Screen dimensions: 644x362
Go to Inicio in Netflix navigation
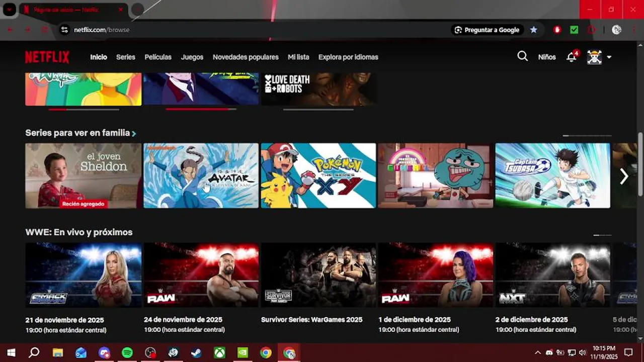coord(99,57)
